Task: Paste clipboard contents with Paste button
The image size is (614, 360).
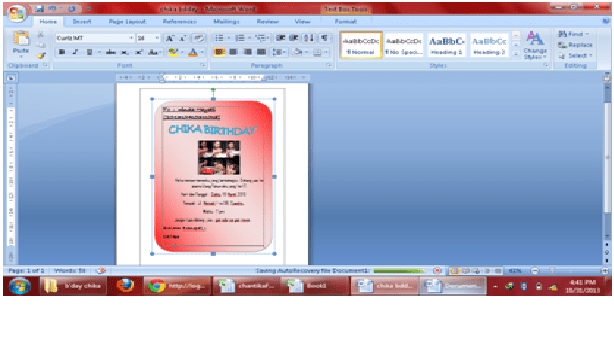Action: point(21,44)
